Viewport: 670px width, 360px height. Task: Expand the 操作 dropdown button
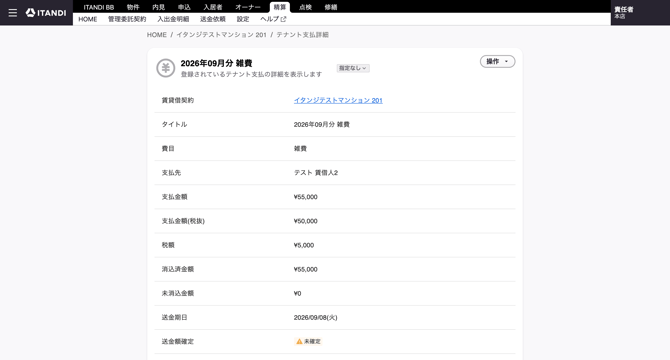[x=497, y=61]
